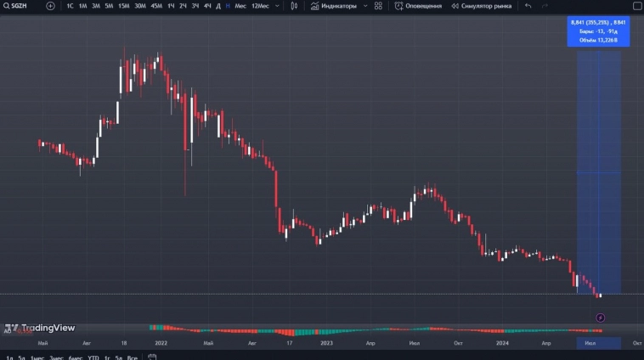644x360 pixels.
Task: Set range to Все
Action: [133, 357]
